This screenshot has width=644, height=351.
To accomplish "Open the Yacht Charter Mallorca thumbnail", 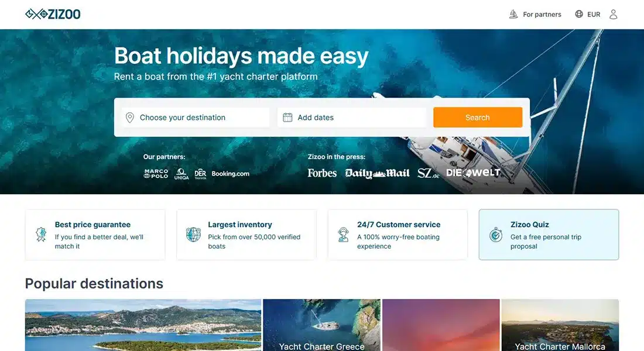I will [x=560, y=325].
